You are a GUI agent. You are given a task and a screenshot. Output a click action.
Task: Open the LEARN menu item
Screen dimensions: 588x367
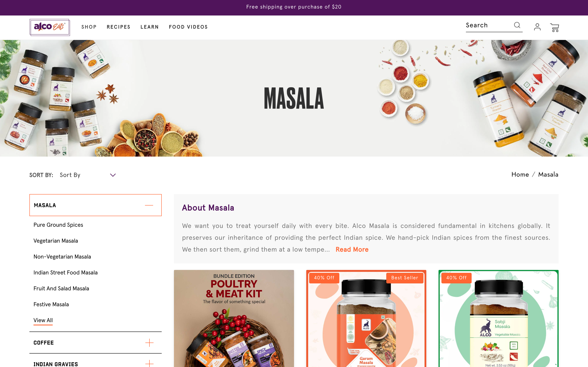click(x=149, y=27)
